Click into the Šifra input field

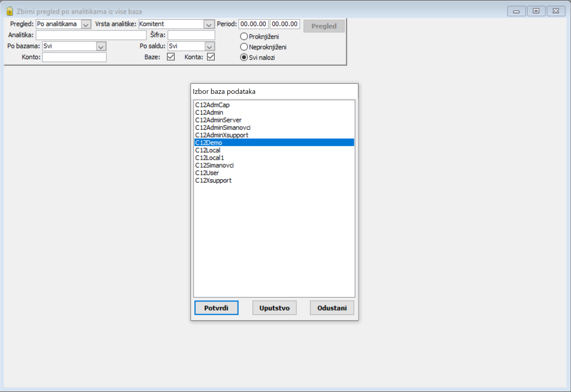click(x=191, y=35)
